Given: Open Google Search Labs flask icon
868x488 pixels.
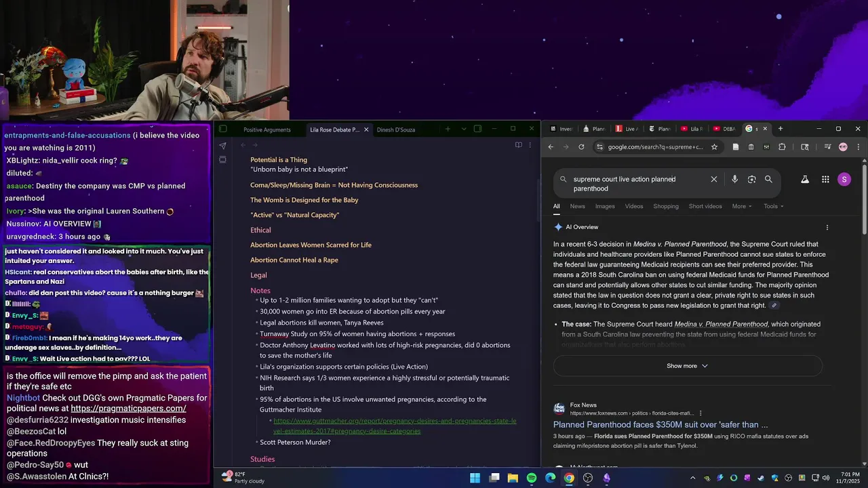Looking at the screenshot, I should pos(805,180).
